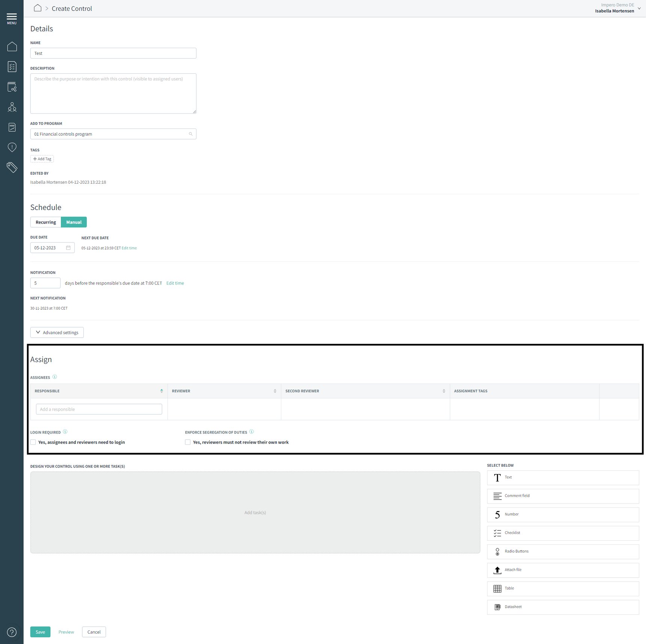Sort the Responsible column
This screenshot has height=644, width=646.
tap(161, 391)
